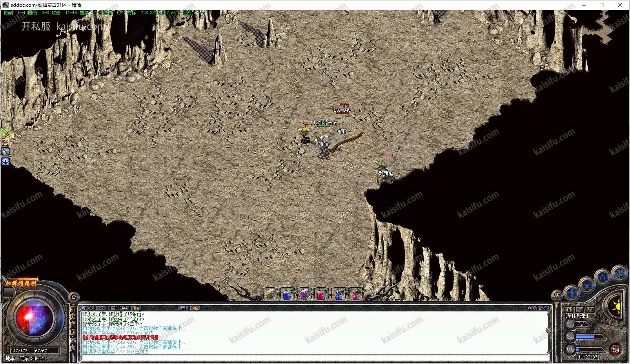This screenshot has height=364, width=630.
Task: Click the green sword buff icon at left edge
Action: (5, 132)
